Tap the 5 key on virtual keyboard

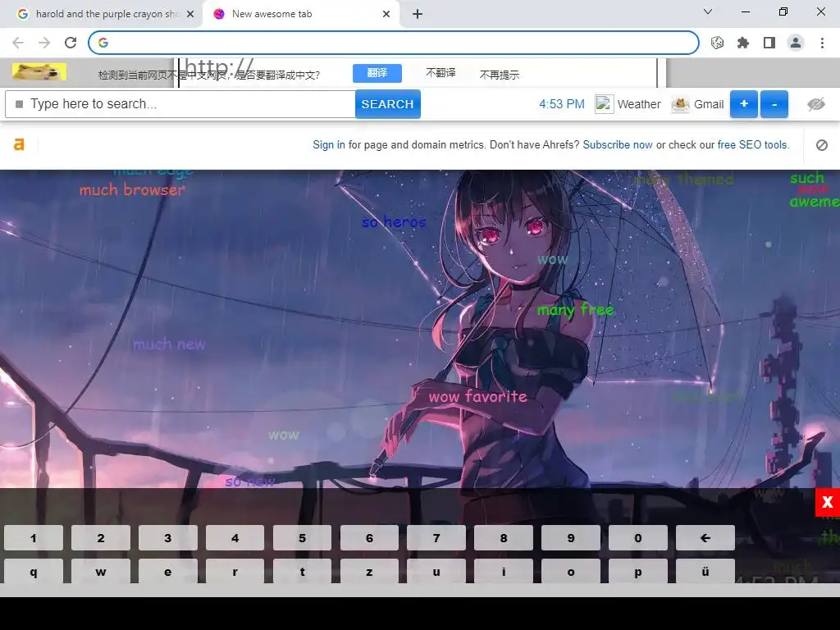(302, 538)
